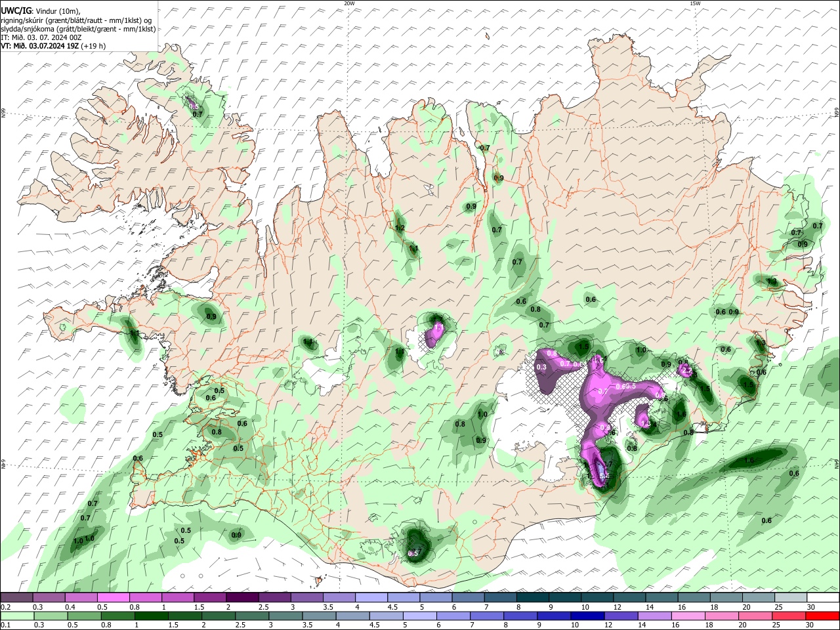Select the bright pink 0.5 snow legend swatch

point(113,597)
